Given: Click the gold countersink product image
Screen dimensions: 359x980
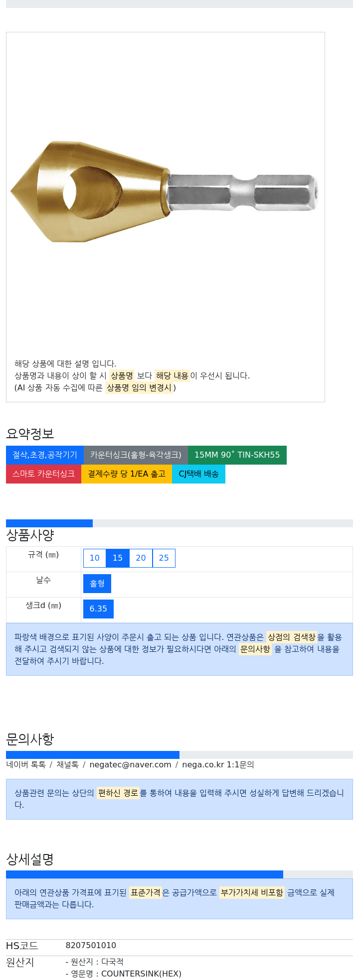Looking at the screenshot, I should 165,192.
